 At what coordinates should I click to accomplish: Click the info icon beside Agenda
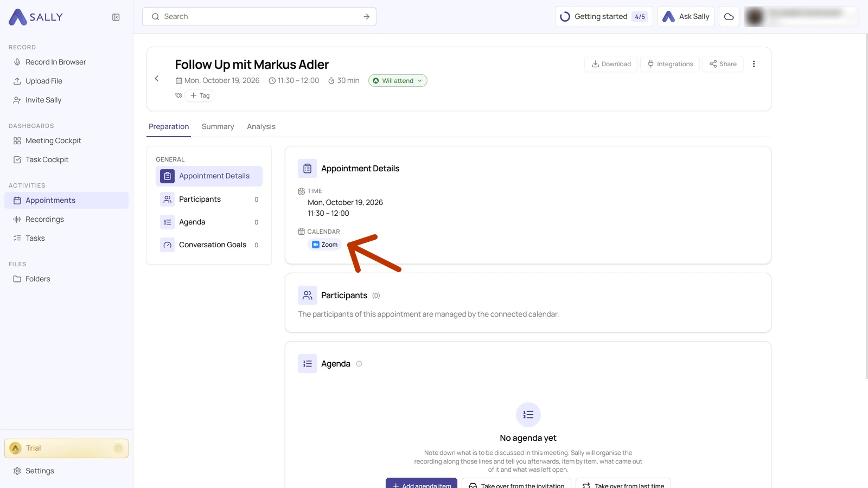pos(359,364)
